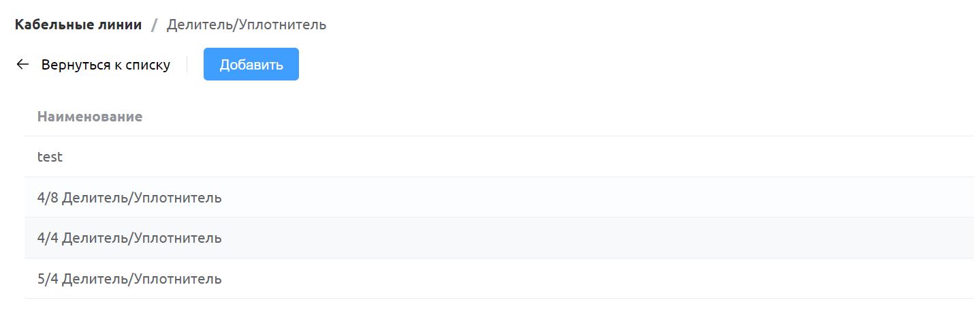Return via the Вернуться к списку link
The height and width of the screenshot is (313, 980).
[x=106, y=65]
